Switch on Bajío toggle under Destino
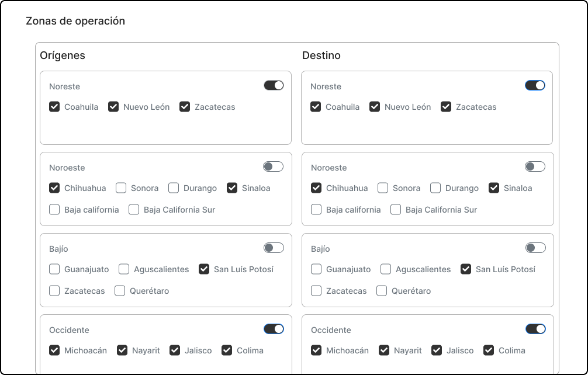 pos(535,248)
